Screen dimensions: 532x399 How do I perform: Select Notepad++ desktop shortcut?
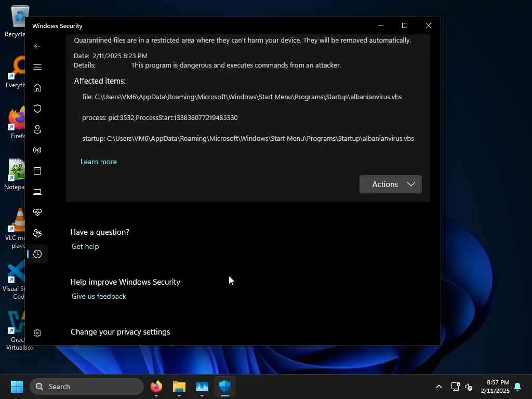click(x=15, y=174)
